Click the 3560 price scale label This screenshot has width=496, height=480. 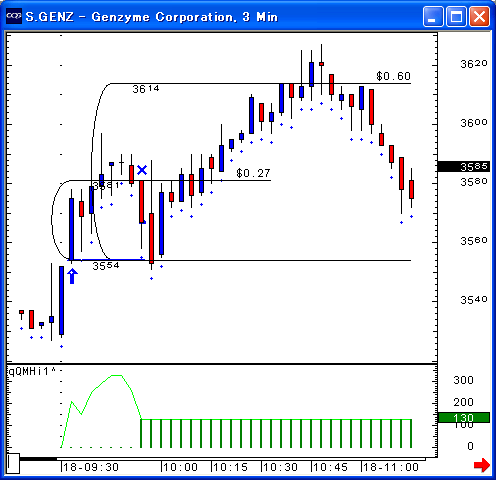(474, 240)
